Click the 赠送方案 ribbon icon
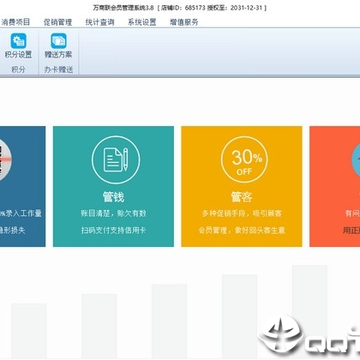This screenshot has width=360, height=360. [59, 41]
